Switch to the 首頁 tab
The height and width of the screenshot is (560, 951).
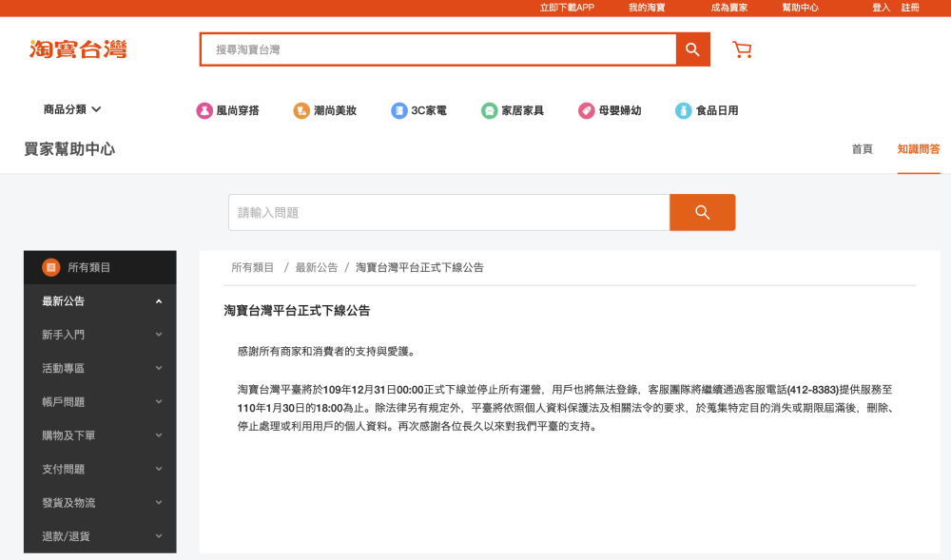862,149
